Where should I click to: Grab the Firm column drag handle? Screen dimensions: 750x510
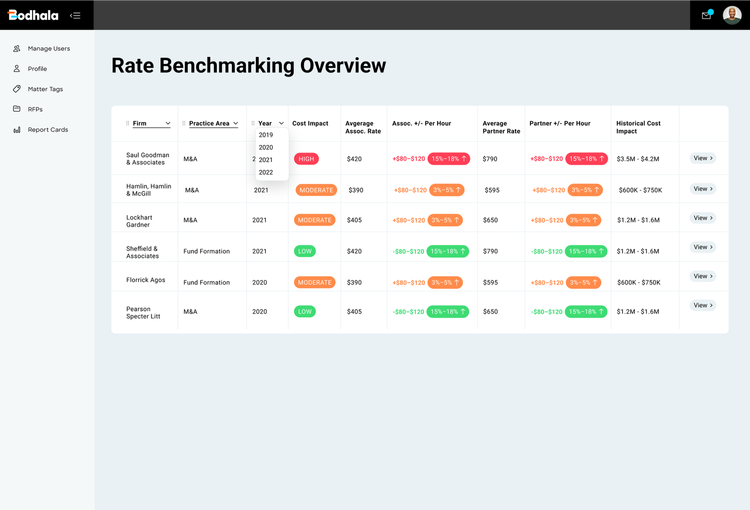tap(127, 123)
